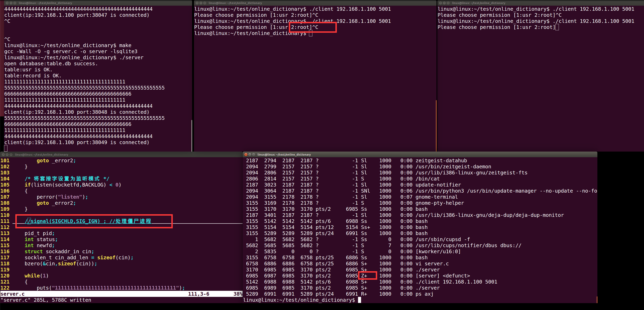Click vim line 117 'socklen_t cin_add_len' declaration
Viewport: 644px width, 310px height.
point(79,257)
